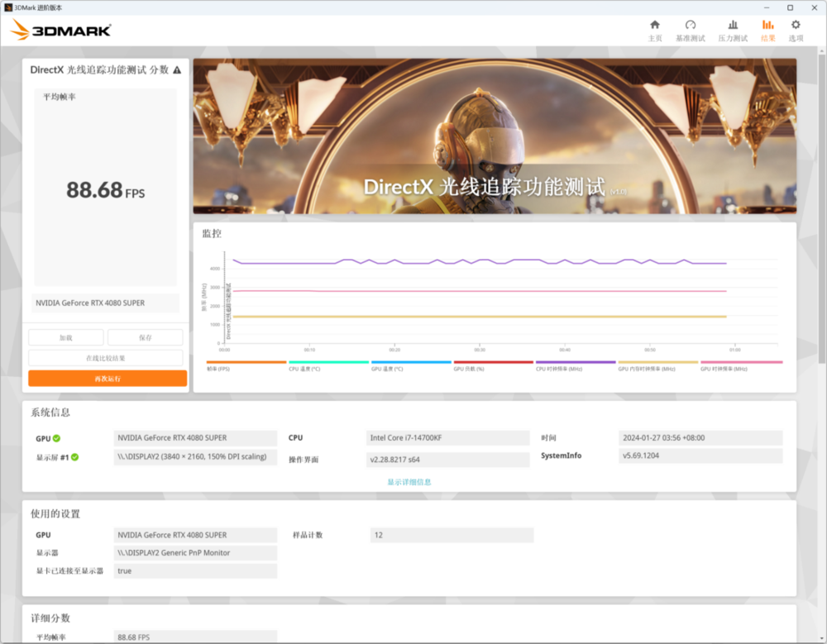
Task: Toggle the GPU 内存时钟频率 (MHz) legend swatch
Action: (658, 362)
